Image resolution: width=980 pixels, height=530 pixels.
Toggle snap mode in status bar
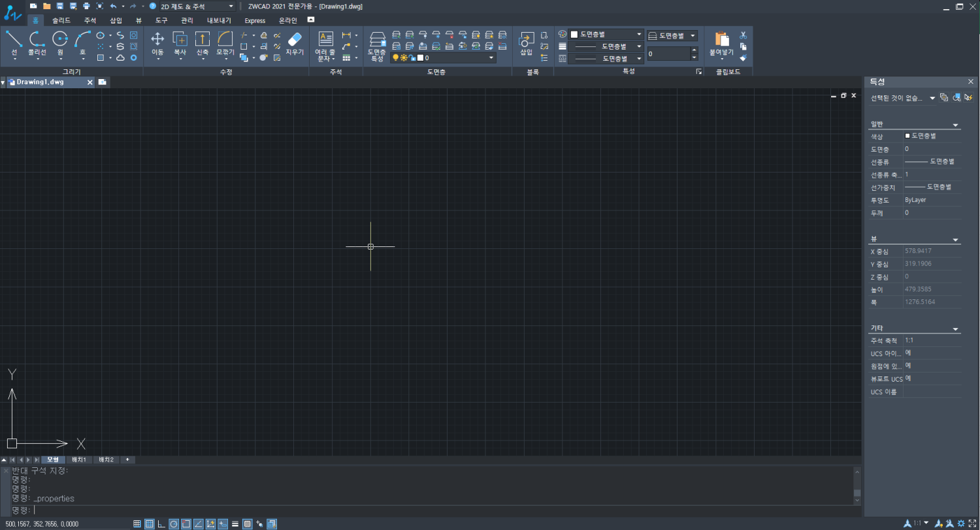tap(137, 523)
